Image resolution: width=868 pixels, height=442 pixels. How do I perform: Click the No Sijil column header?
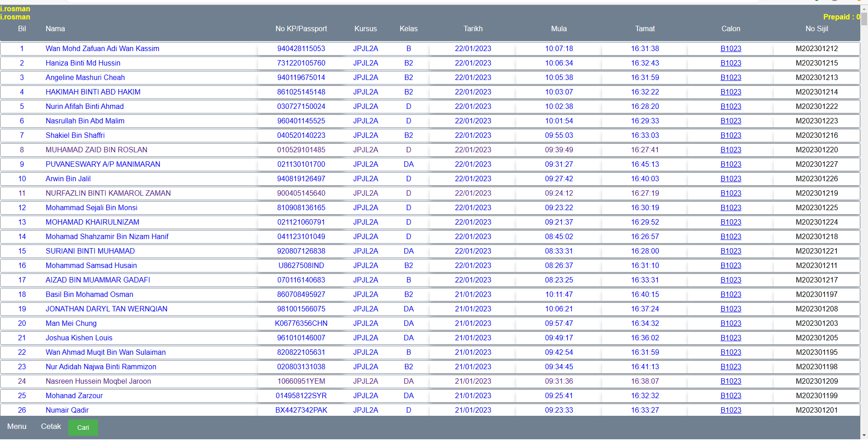(x=816, y=28)
